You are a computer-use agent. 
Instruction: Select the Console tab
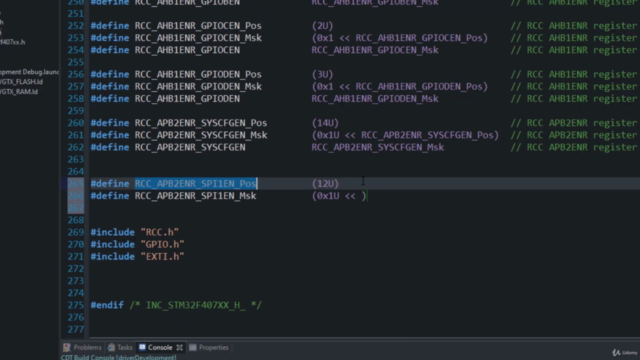click(160, 347)
